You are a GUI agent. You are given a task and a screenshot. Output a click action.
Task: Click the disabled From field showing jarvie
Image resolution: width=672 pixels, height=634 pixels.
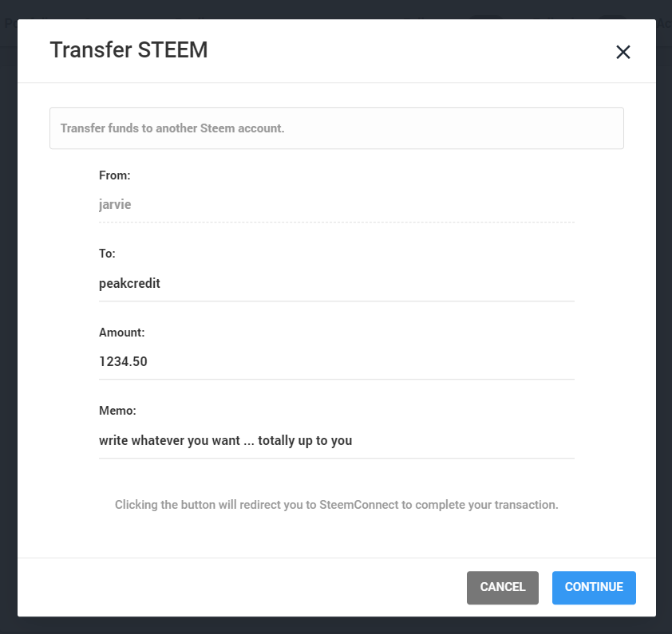point(336,205)
